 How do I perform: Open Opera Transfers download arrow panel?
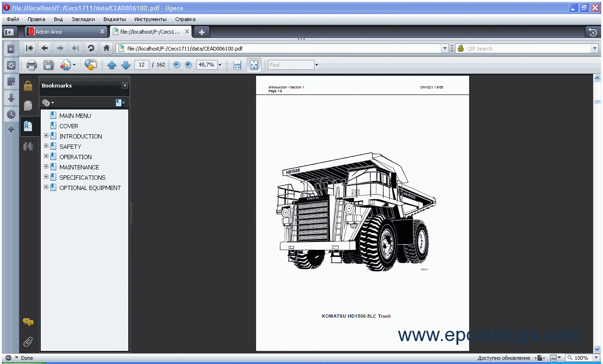11,98
